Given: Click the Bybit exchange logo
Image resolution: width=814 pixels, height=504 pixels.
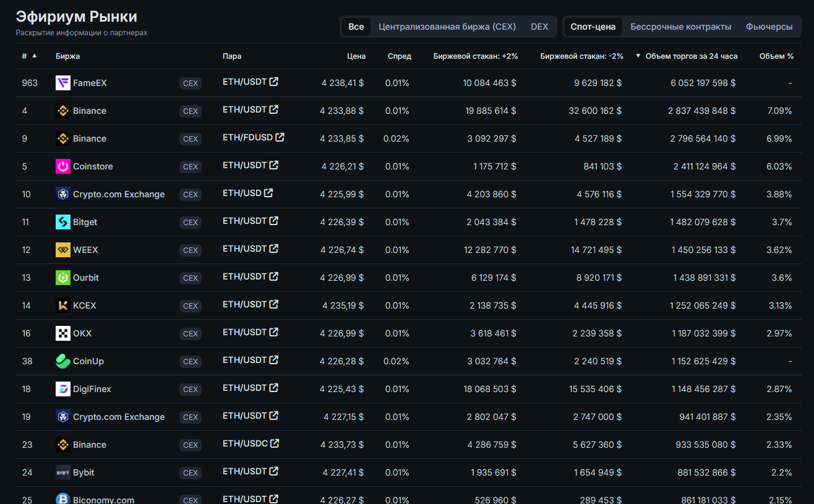Looking at the screenshot, I should click(x=63, y=472).
